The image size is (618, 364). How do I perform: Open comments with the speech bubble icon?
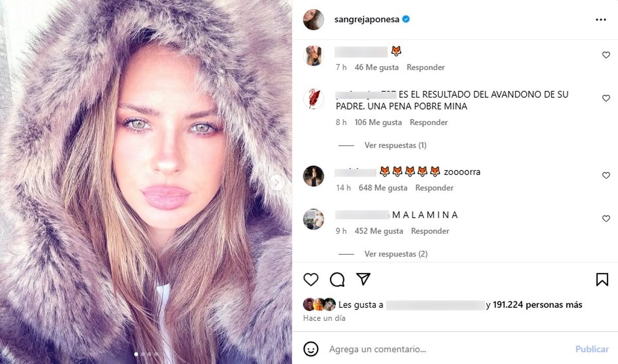337,280
